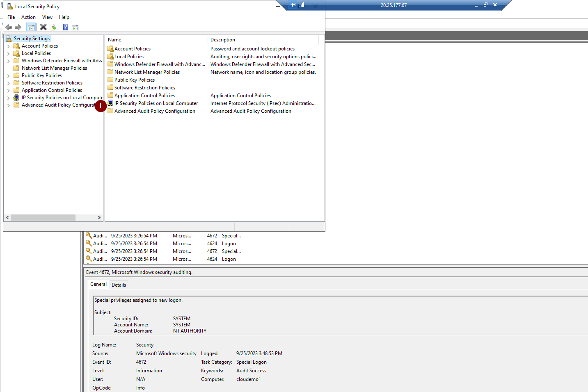Expand the Software Restriction Policies tree node
The width and height of the screenshot is (588, 392).
tap(8, 83)
